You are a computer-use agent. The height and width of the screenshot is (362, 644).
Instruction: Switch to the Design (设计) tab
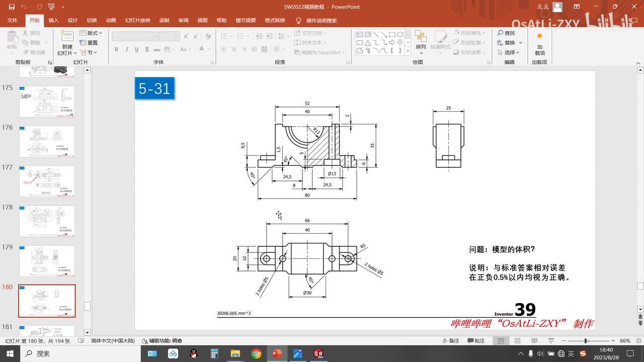tap(73, 21)
